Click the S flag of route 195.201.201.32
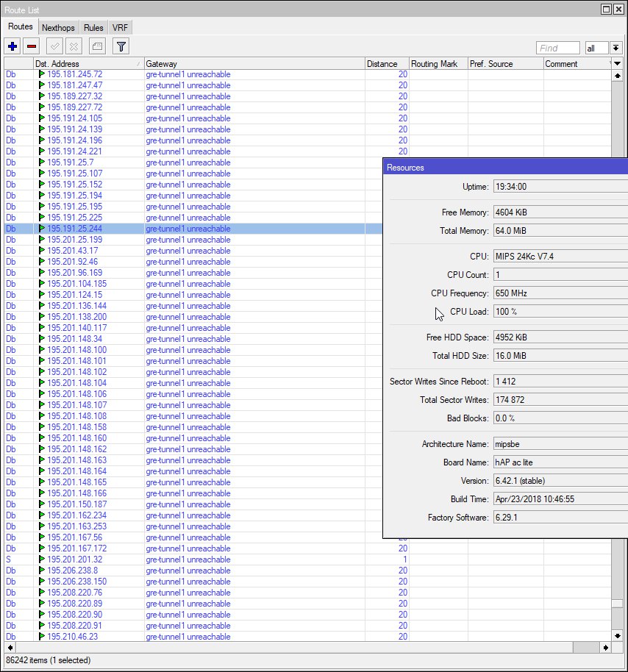 (x=8, y=560)
